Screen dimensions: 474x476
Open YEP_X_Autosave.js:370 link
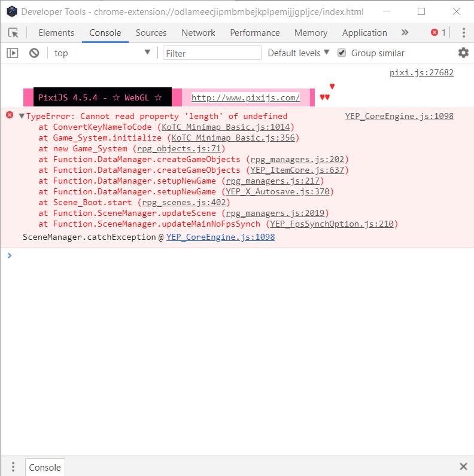278,191
